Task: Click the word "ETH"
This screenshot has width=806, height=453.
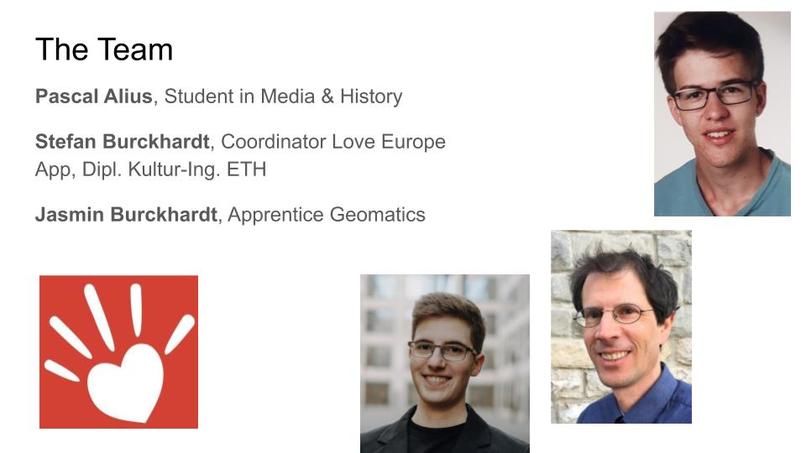Action: point(246,169)
